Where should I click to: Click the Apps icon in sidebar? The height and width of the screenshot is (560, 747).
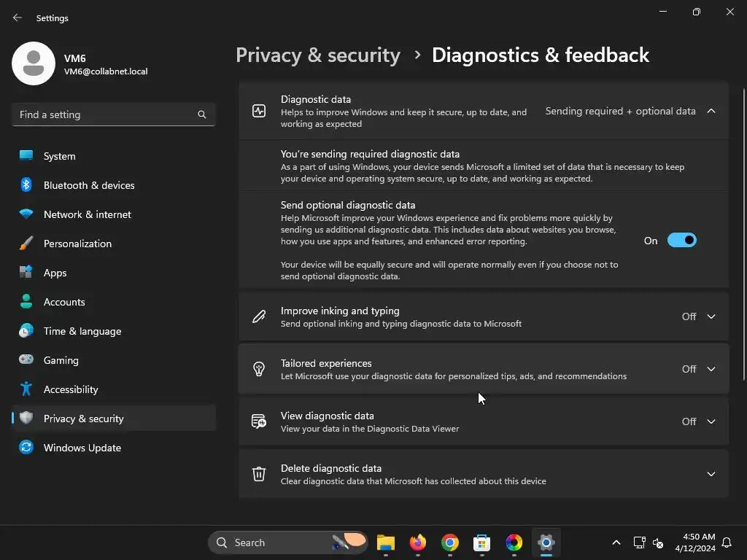click(26, 272)
